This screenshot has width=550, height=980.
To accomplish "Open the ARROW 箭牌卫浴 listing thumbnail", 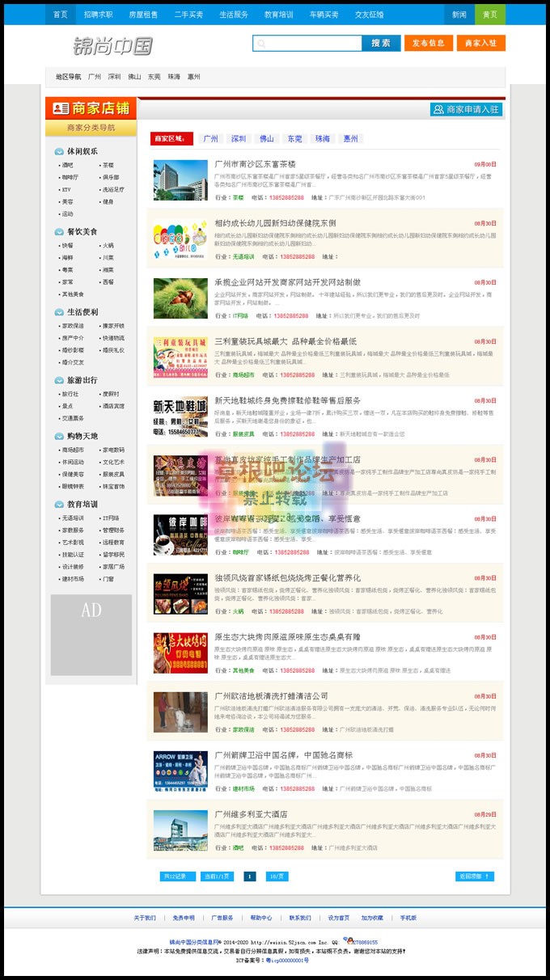I will [180, 771].
